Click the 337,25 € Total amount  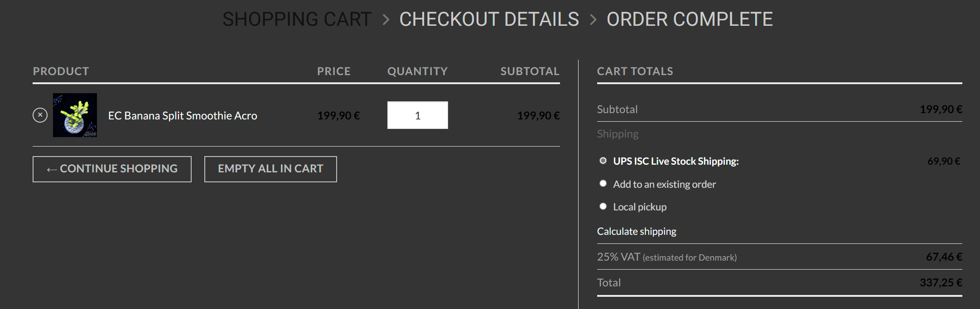(941, 283)
